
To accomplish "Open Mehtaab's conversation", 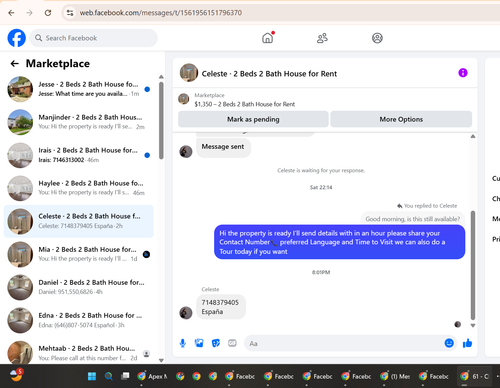I will point(79,353).
